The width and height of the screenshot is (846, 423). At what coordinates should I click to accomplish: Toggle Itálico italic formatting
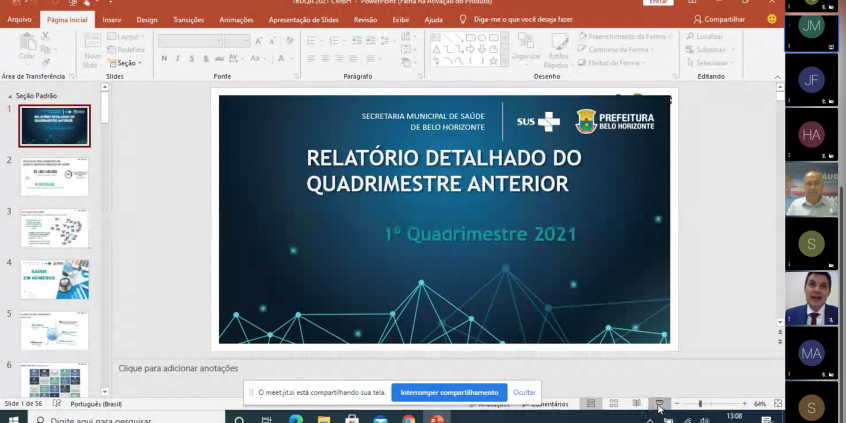tap(178, 58)
